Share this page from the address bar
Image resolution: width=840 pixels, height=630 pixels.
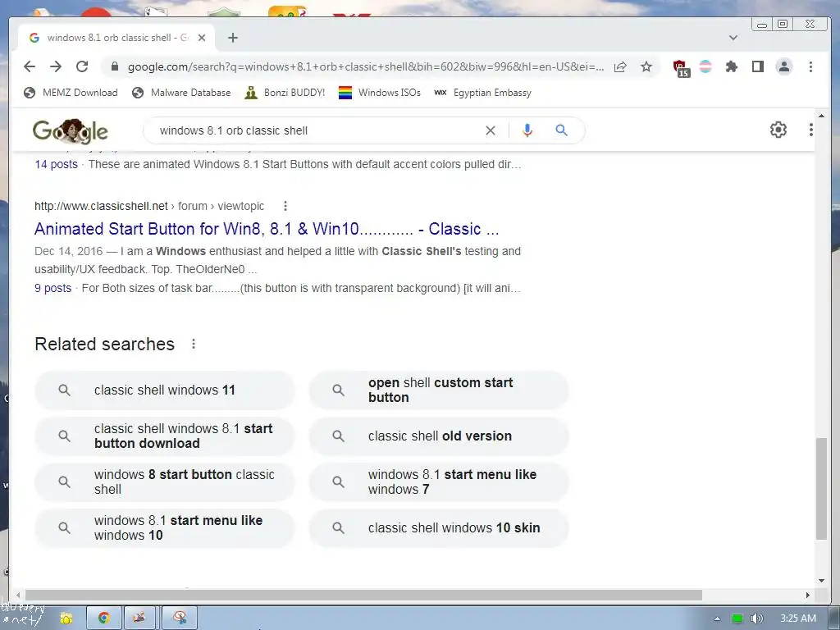pos(620,66)
